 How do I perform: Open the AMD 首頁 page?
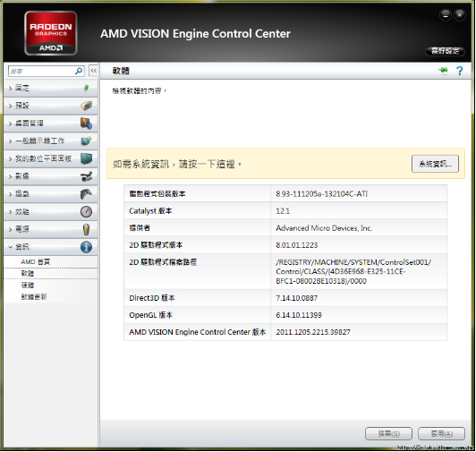point(36,262)
